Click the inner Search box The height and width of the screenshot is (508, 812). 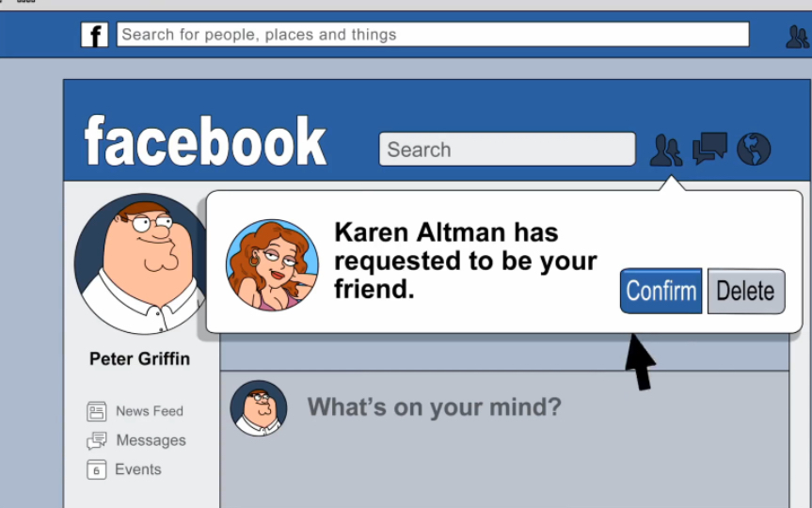point(507,150)
